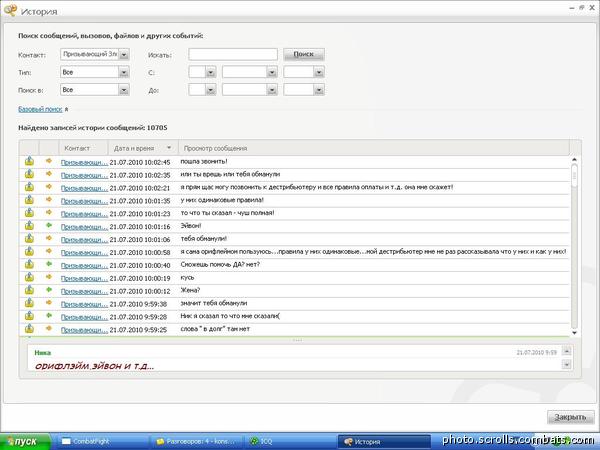Click green arrow icon in 10:00:12 row

pyautogui.click(x=46, y=290)
